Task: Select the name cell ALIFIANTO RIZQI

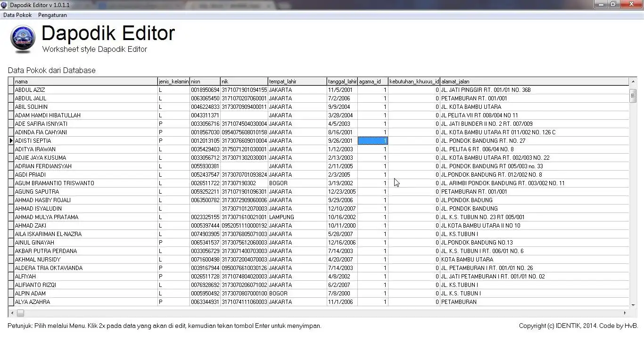Action: 86,285
